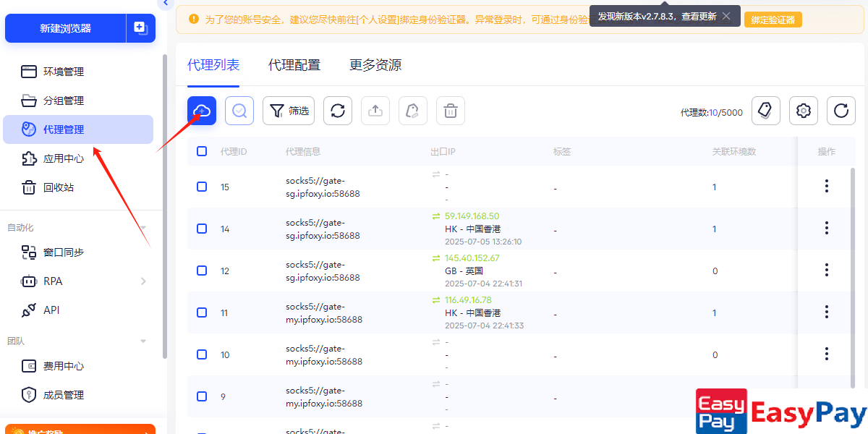868x434 pixels.
Task: Open the list settings gear icon
Action: pos(803,111)
